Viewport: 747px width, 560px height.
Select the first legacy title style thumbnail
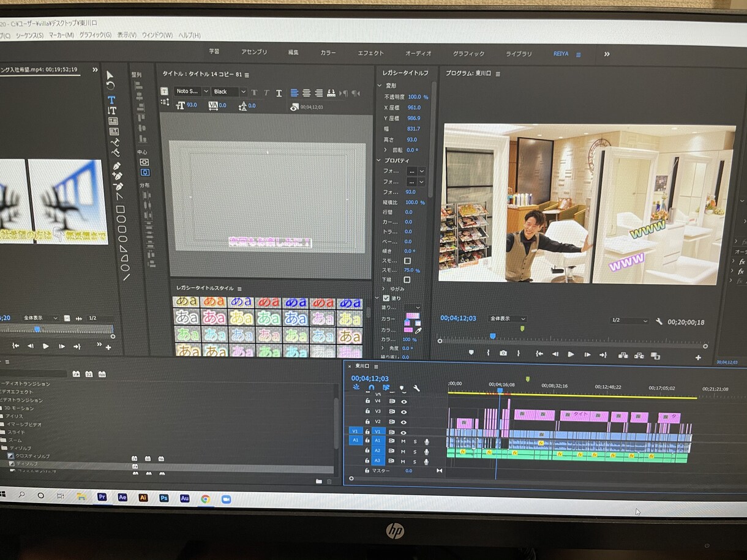[187, 302]
